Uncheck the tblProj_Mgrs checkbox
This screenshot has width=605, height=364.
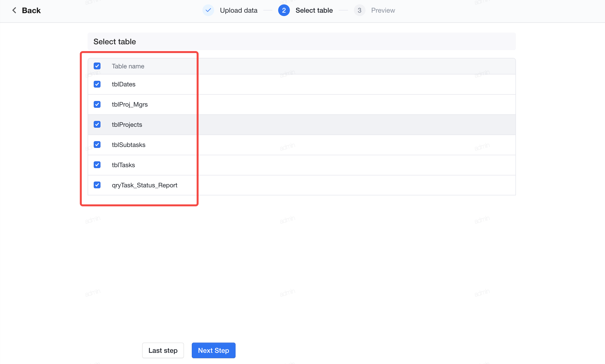[x=97, y=104]
